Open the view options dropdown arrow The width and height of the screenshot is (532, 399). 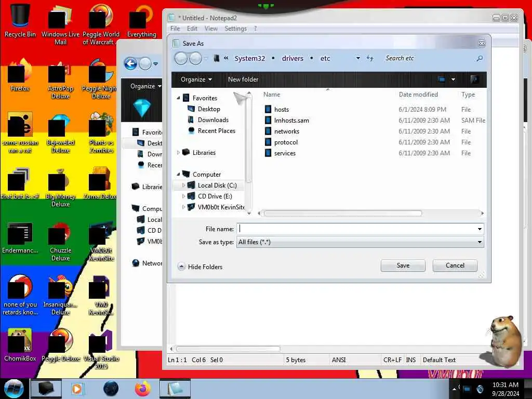453,79
